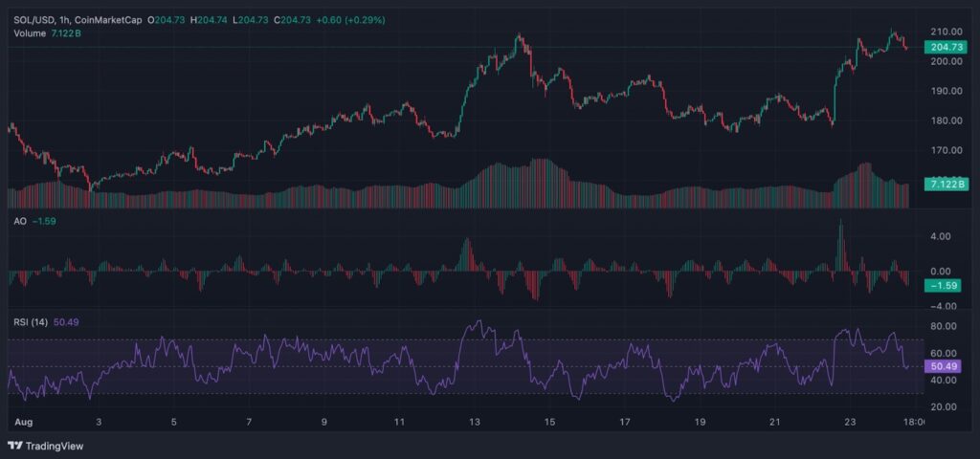Screen dimensions: 980x459
Task: Click the 60.00 RSI axis label
Action: [x=943, y=353]
